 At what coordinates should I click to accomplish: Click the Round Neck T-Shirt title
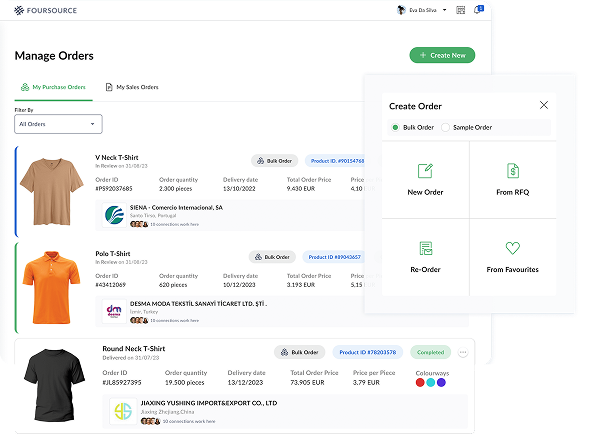pyautogui.click(x=134, y=349)
